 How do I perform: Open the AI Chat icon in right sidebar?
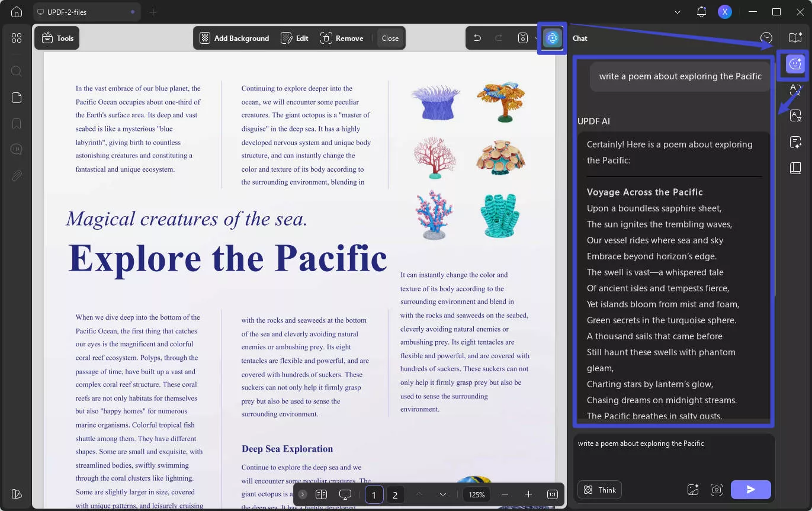pos(795,64)
